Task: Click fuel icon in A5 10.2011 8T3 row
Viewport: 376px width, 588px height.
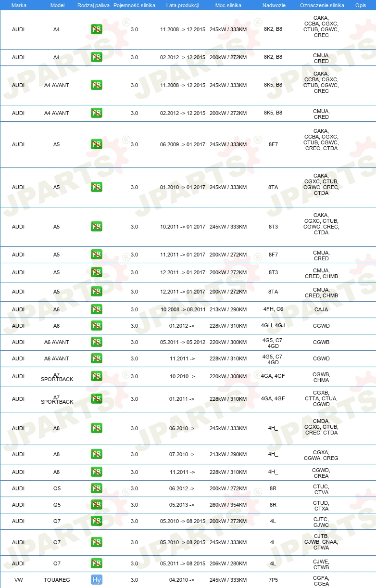Action: (x=96, y=227)
